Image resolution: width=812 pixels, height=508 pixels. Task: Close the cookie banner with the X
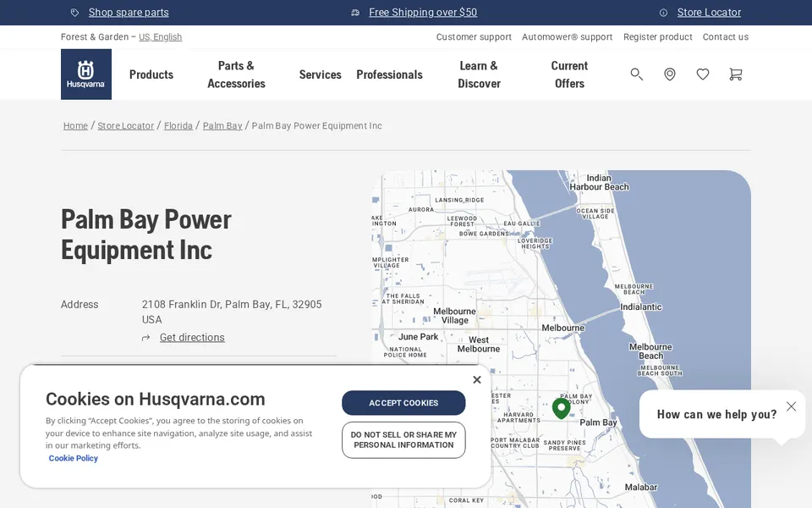coord(477,379)
